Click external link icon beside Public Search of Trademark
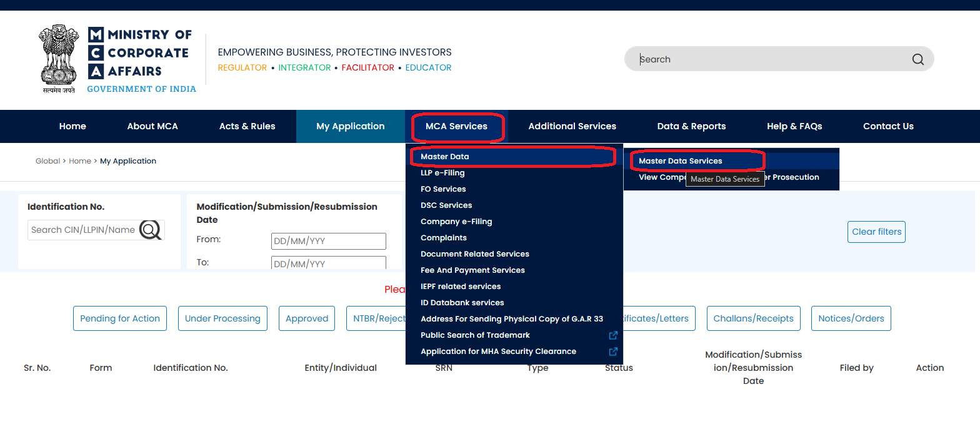The width and height of the screenshot is (980, 422). [613, 335]
